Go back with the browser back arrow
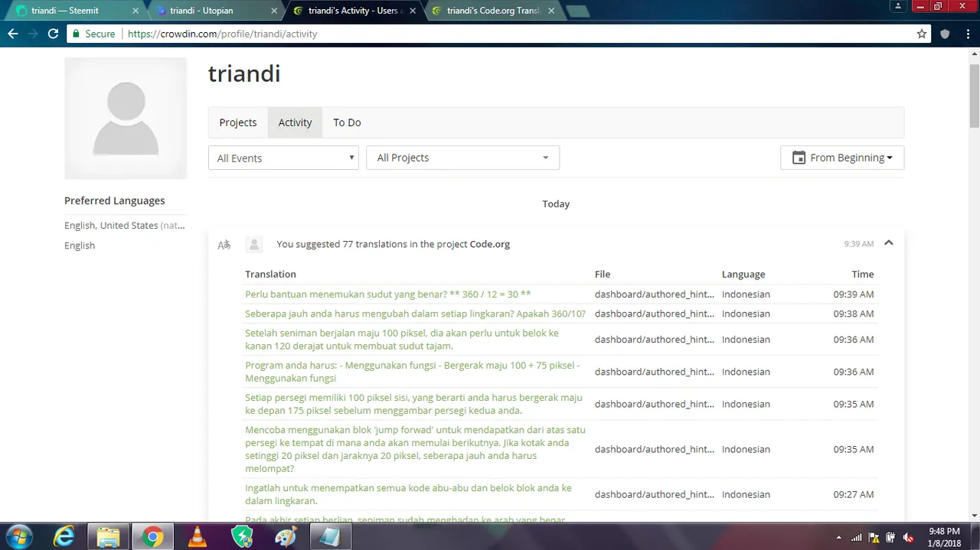The height and width of the screenshot is (550, 980). (x=13, y=34)
